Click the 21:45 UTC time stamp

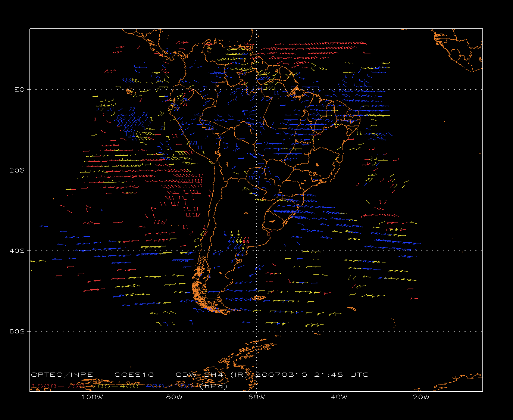point(341,375)
